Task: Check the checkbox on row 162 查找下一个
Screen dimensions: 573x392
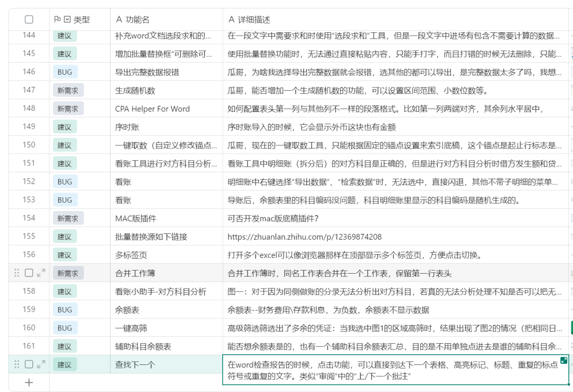Action: tap(28, 364)
